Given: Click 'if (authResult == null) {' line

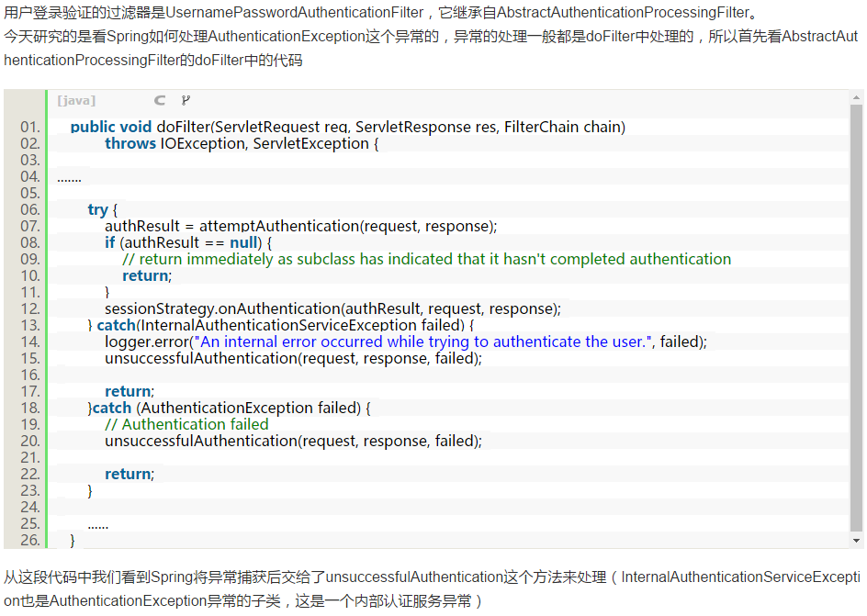Looking at the screenshot, I should 188,243.
